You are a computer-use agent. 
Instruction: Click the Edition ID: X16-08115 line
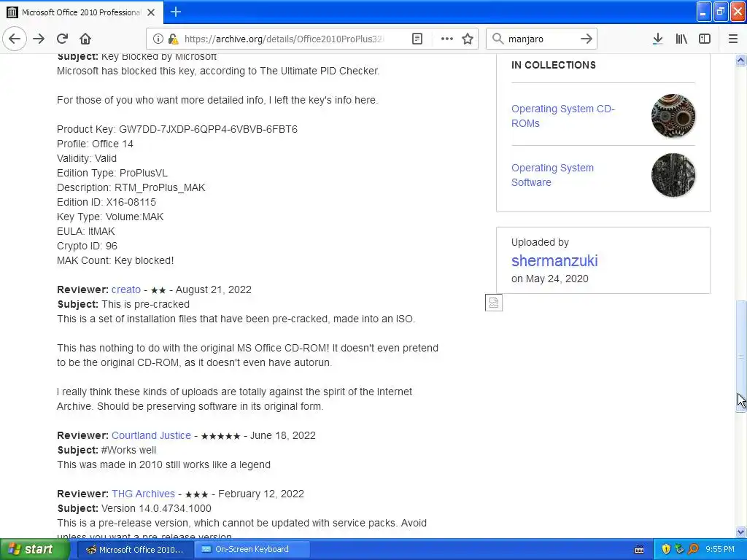click(x=107, y=202)
